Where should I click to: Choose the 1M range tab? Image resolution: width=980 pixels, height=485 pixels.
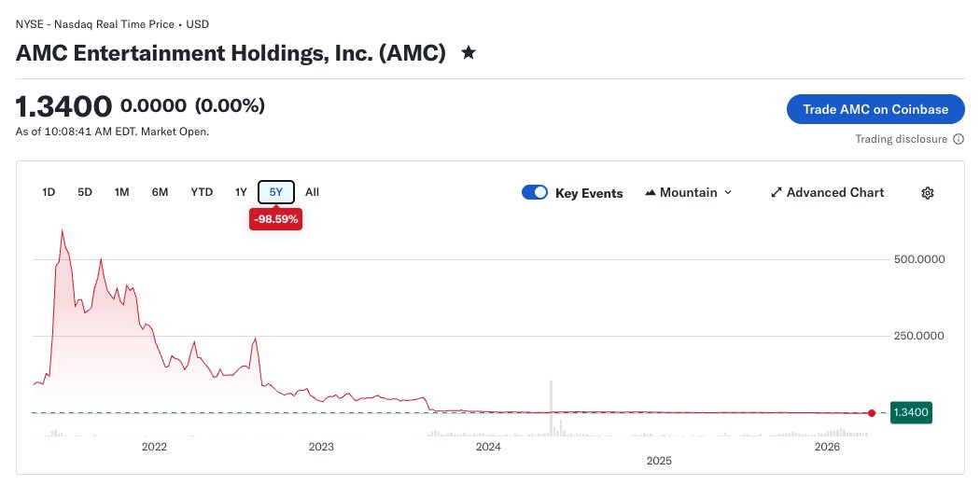click(121, 193)
